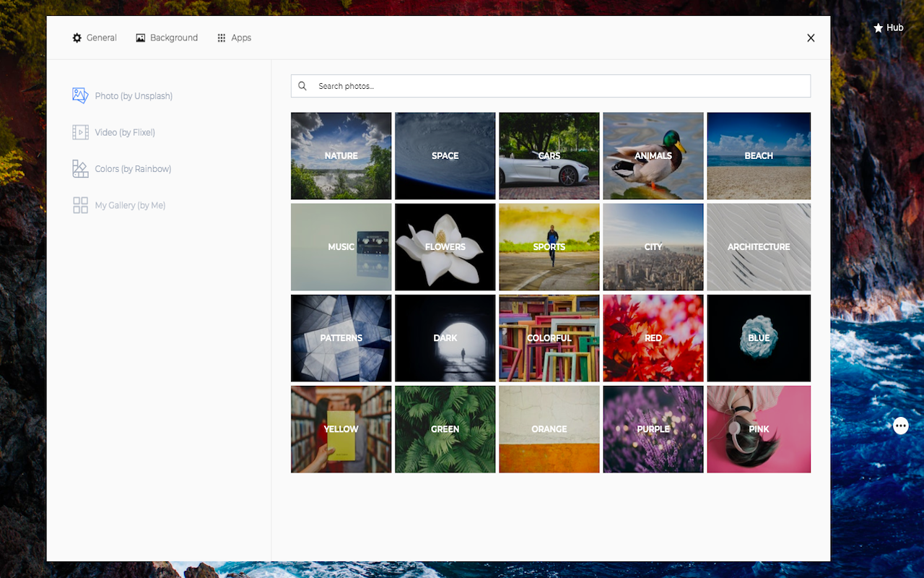Open the Beach photo category

[759, 156]
